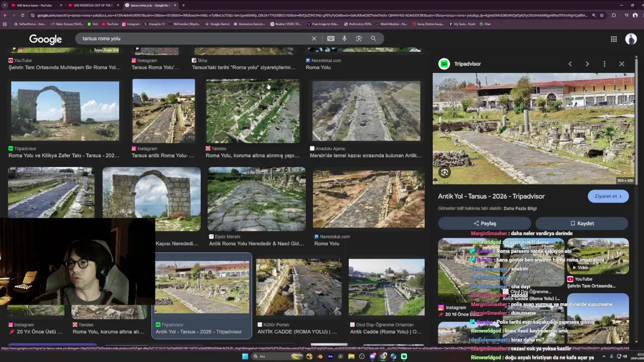Viewport: 644px width, 362px height.
Task: Open the Gelen Kutusu bookmark
Action: pos(67,24)
